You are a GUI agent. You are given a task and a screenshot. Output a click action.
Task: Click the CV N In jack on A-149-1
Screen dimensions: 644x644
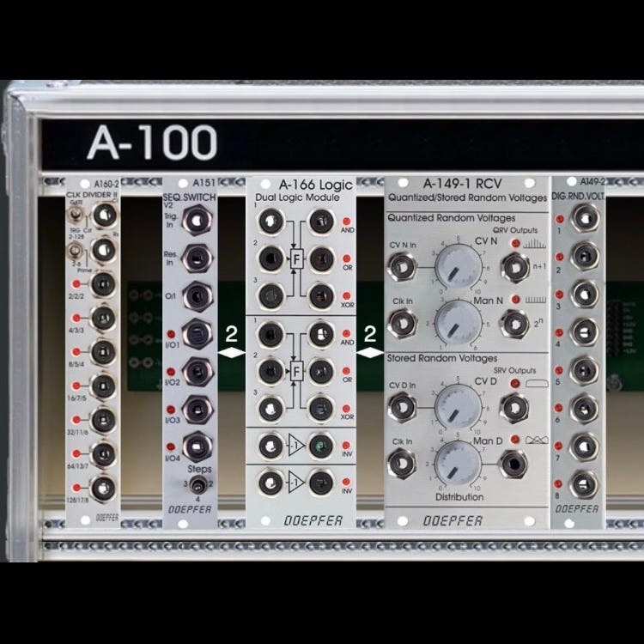point(402,268)
